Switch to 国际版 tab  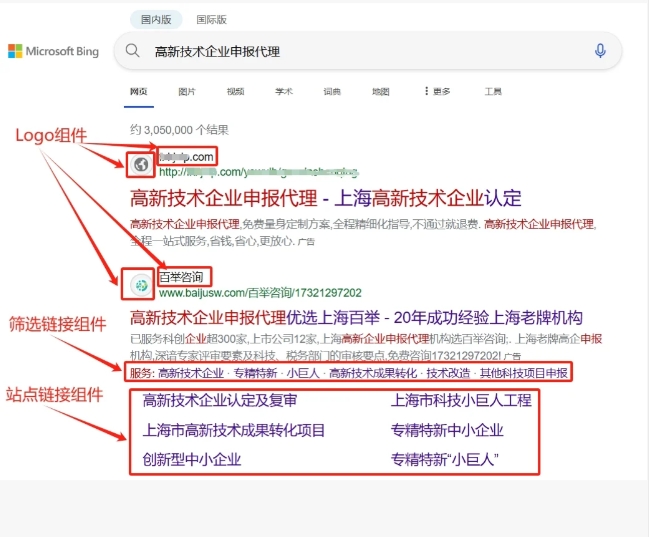[211, 19]
